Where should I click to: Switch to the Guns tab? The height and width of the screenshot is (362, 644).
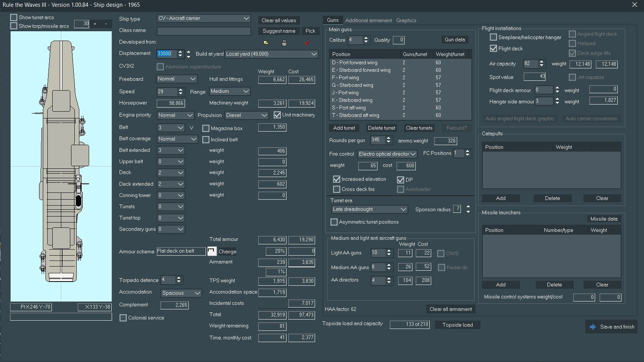(333, 20)
